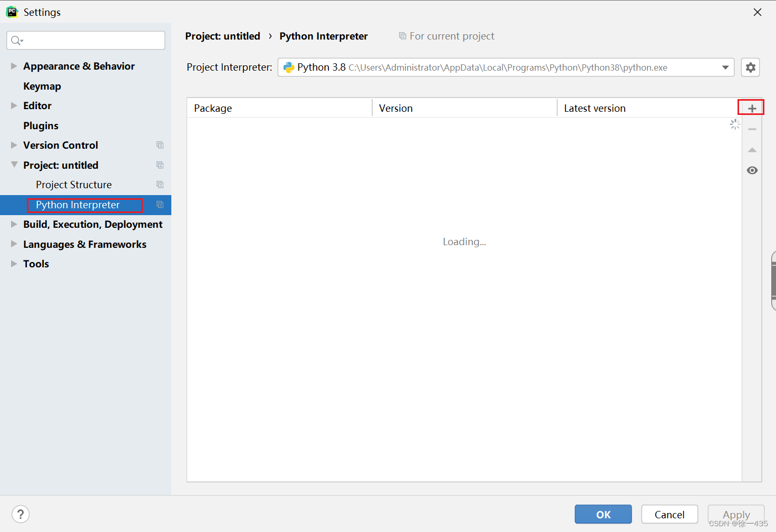Click the upgrade package up-arrow icon

pos(752,150)
